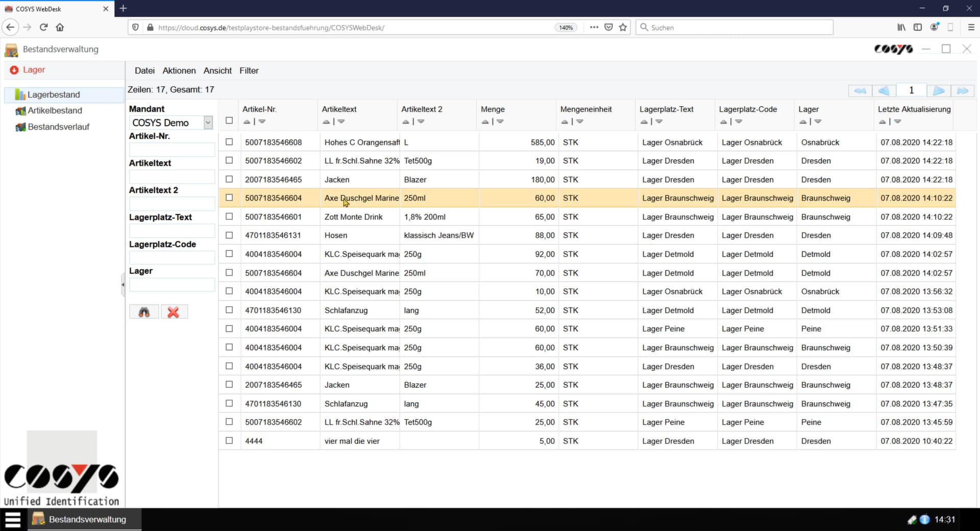Open the Mandant COSYS Demo dropdown

pyautogui.click(x=171, y=122)
